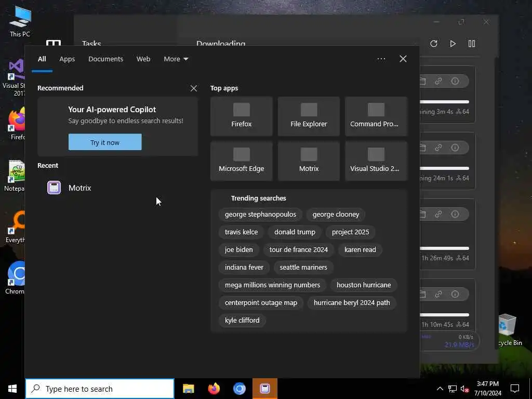Screen dimensions: 532x399
Task: Click the 24m 1s download progress bar
Action: point(445,168)
